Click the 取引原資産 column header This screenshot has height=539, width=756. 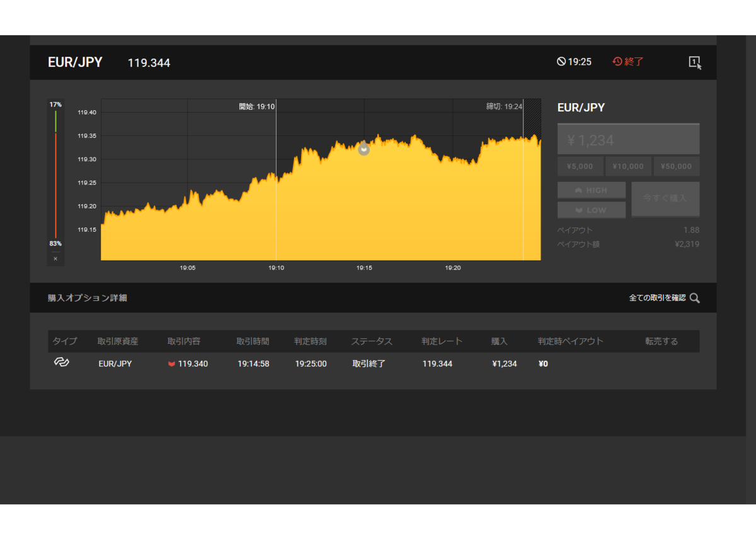(x=118, y=341)
